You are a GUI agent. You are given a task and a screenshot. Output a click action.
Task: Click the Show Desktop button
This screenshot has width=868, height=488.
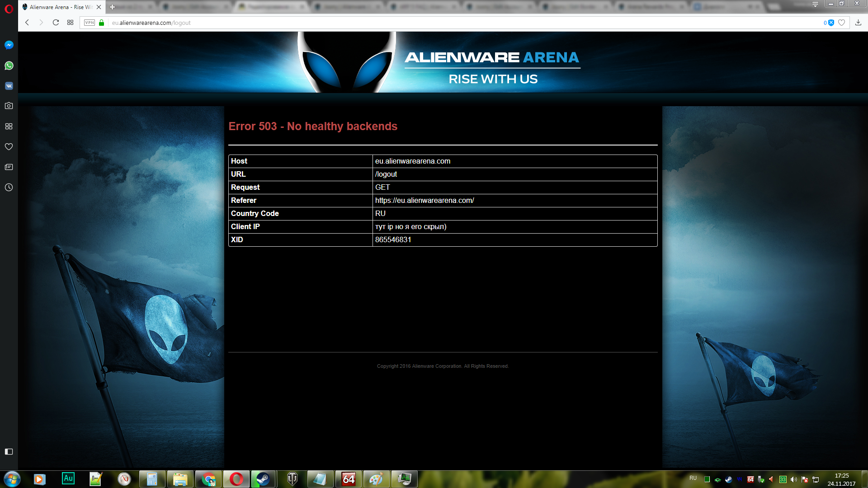[x=864, y=479]
